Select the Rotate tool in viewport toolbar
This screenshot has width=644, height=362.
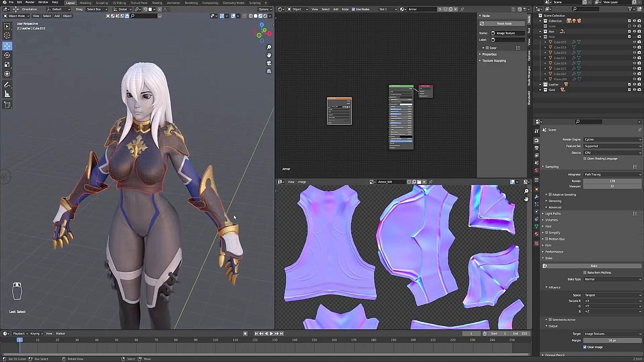tap(7, 55)
